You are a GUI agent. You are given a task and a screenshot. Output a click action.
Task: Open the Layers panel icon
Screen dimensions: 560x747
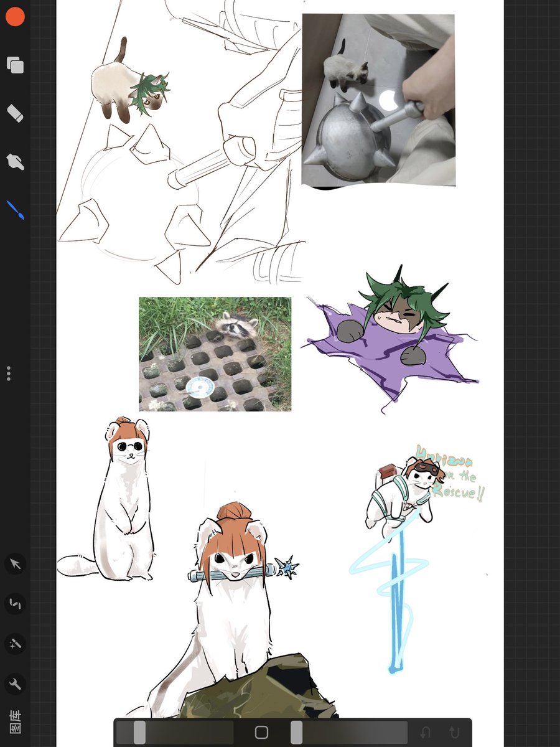[15, 65]
